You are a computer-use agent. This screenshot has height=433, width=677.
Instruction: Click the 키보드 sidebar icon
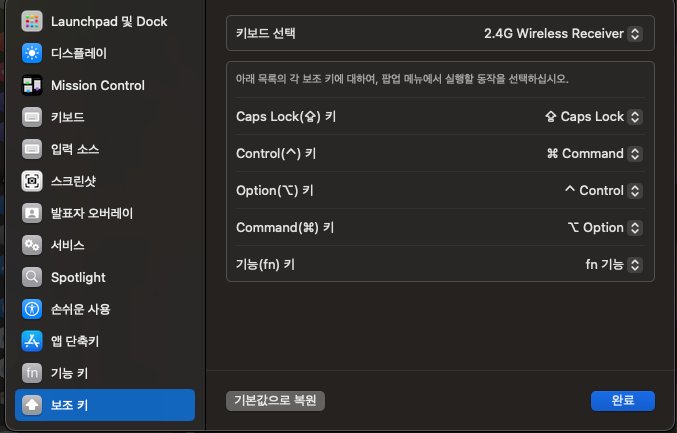click(x=32, y=117)
